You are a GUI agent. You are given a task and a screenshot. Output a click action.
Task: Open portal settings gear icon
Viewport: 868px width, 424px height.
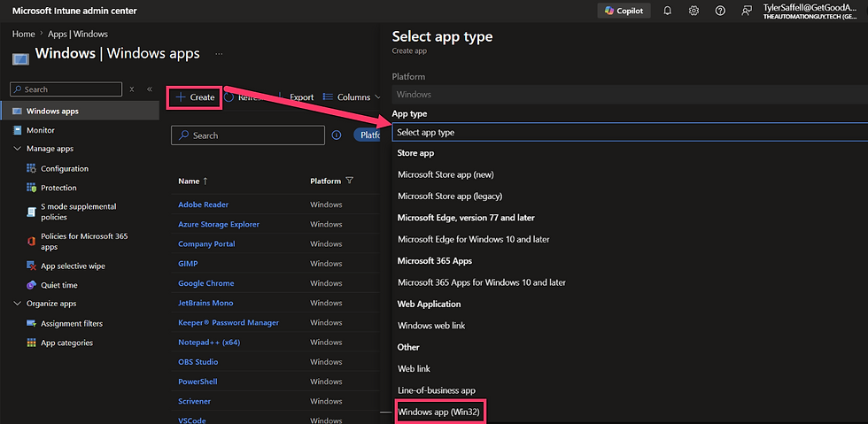coord(694,11)
